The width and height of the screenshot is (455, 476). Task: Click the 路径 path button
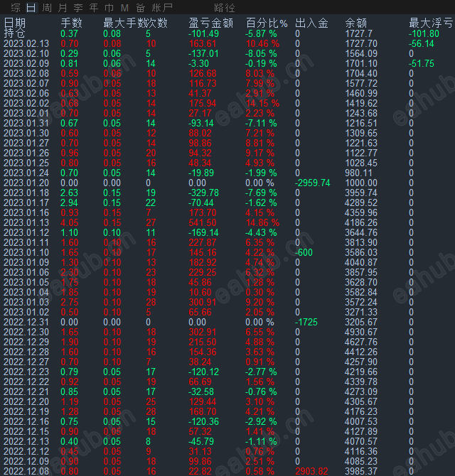[x=225, y=8]
